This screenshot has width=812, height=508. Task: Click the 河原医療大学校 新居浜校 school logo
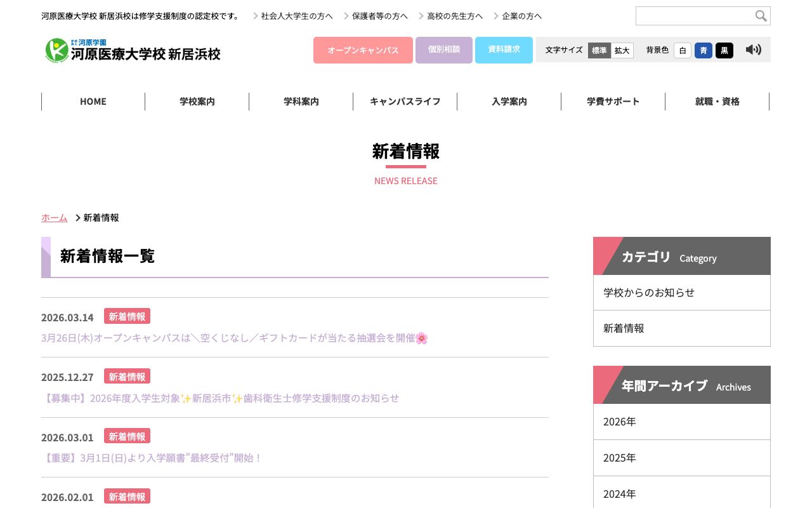click(132, 51)
